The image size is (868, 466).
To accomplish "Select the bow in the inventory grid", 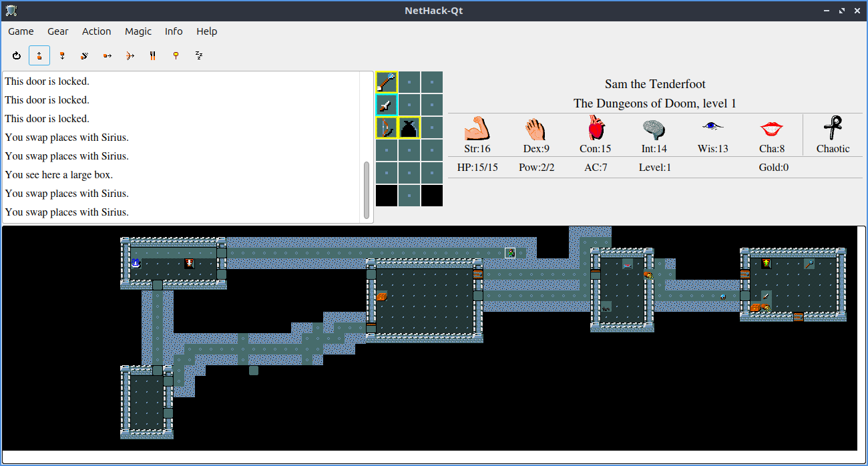I will coord(387,128).
